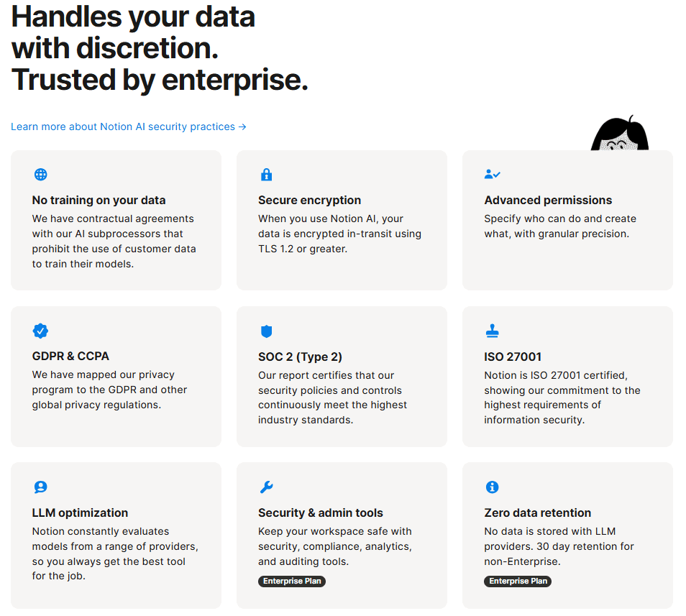Viewport: 686px width, 616px height.
Task: Select the No training on your data heading
Action: click(99, 200)
